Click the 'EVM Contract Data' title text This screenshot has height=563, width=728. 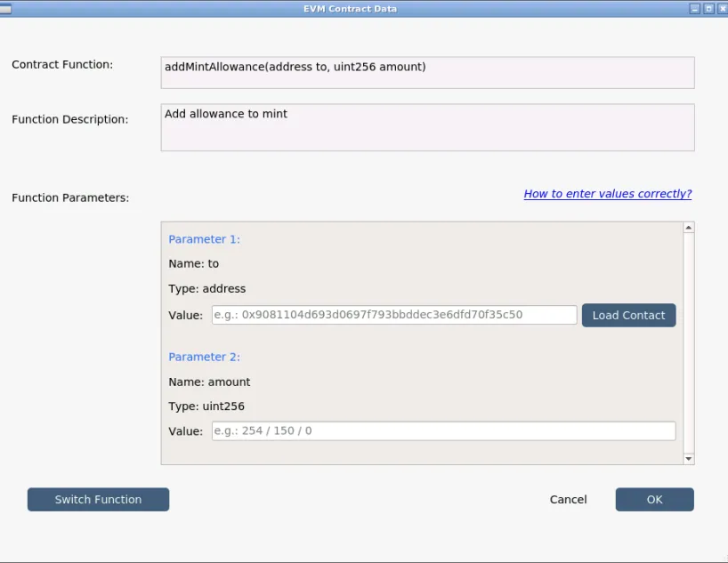tap(350, 9)
